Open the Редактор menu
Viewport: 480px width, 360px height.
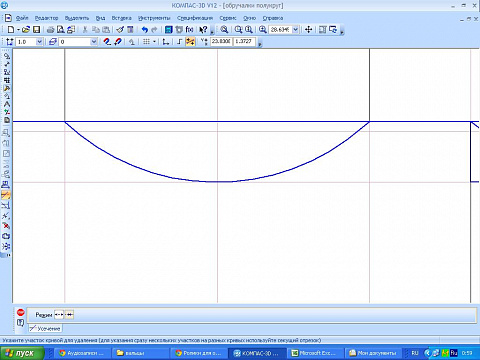point(46,18)
